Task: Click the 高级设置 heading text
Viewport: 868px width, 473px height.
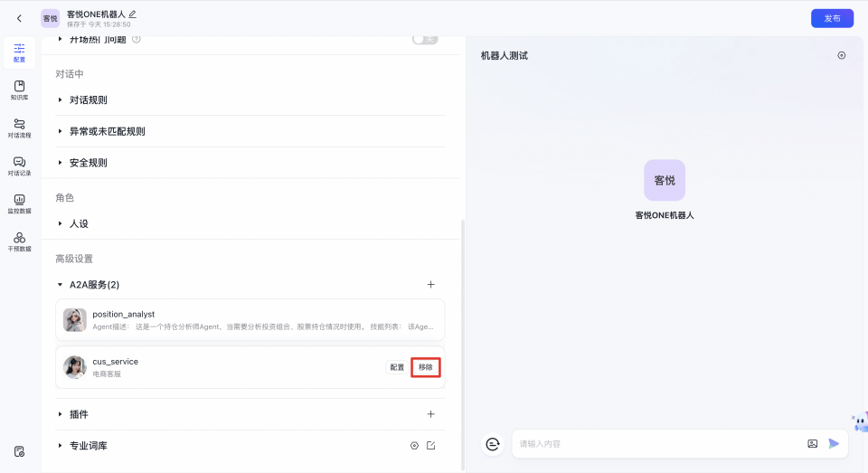Action: point(74,259)
